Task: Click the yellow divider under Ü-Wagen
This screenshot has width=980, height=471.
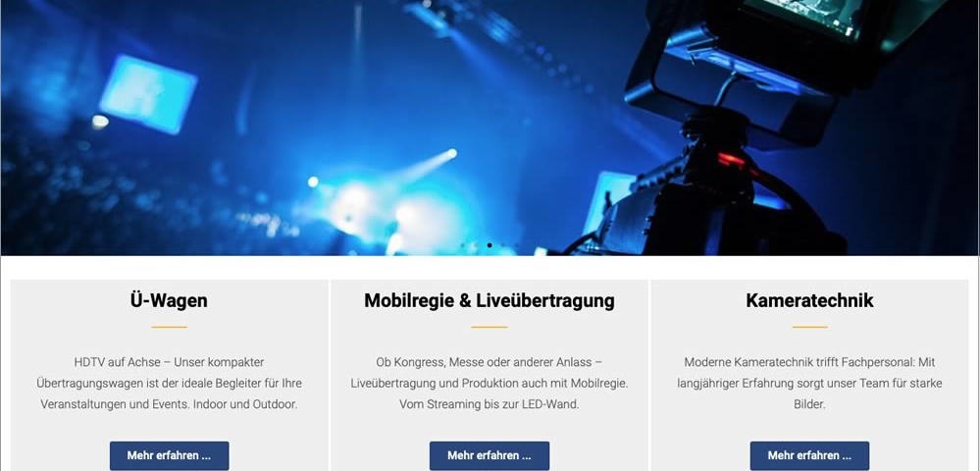Action: pyautogui.click(x=169, y=327)
